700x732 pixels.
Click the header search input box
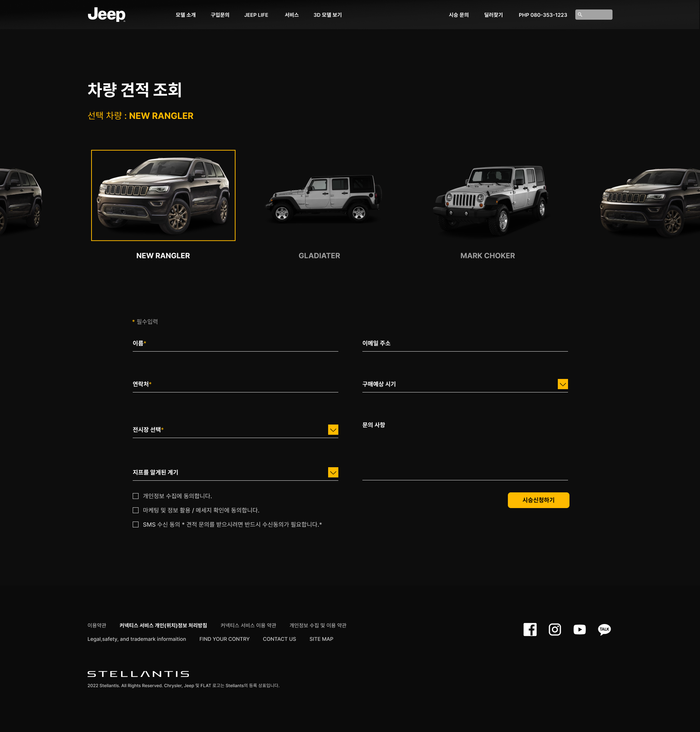tap(594, 15)
